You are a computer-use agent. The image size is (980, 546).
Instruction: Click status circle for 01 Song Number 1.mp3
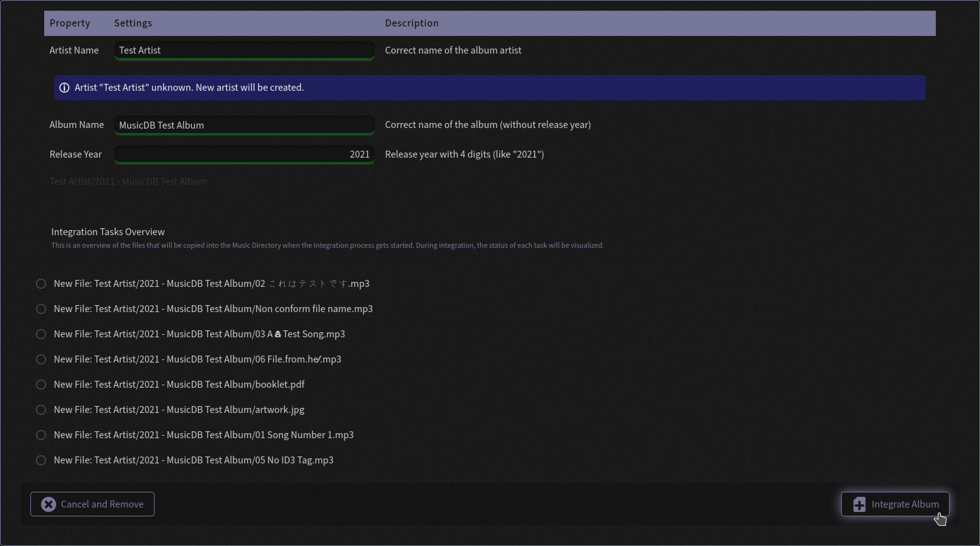(41, 435)
